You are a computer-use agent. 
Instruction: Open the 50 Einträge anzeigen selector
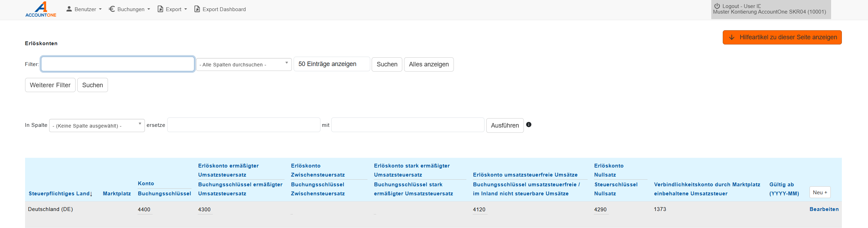[332, 64]
